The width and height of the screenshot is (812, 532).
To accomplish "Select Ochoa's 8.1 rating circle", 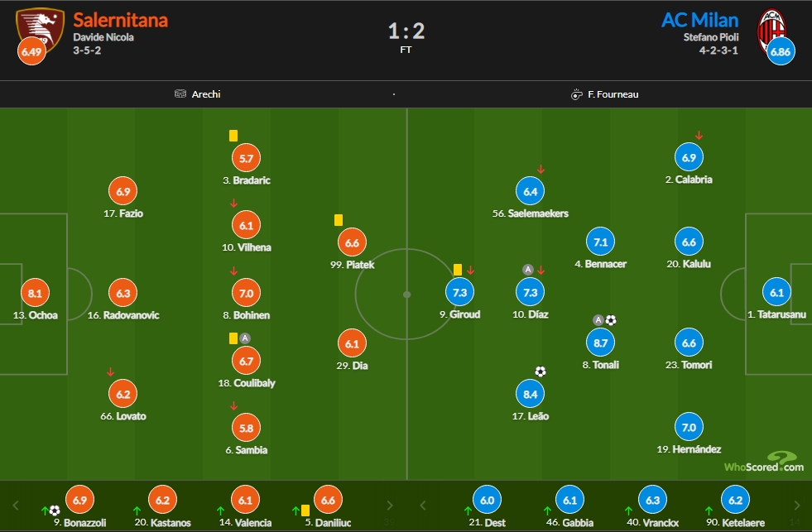I will point(35,293).
